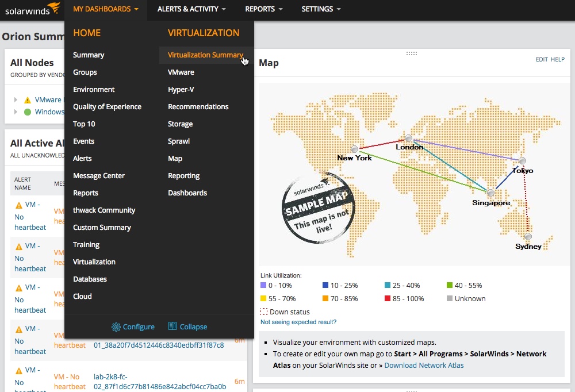575x392 pixels.
Task: Click the green Windows node status icon
Action: tap(27, 112)
